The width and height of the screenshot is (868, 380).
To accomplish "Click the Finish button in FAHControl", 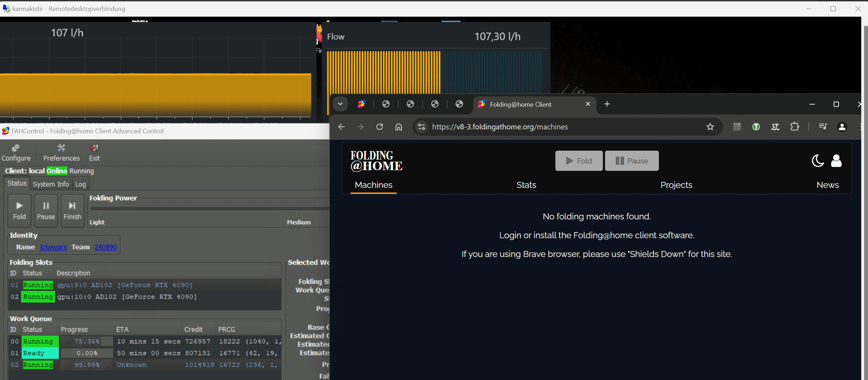I will tap(72, 211).
